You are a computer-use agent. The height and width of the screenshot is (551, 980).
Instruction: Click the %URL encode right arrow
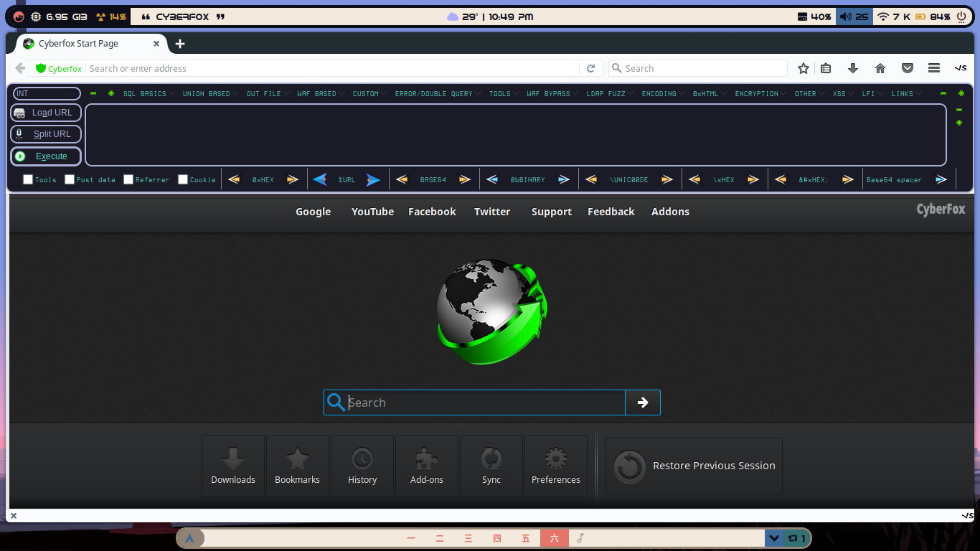(373, 179)
